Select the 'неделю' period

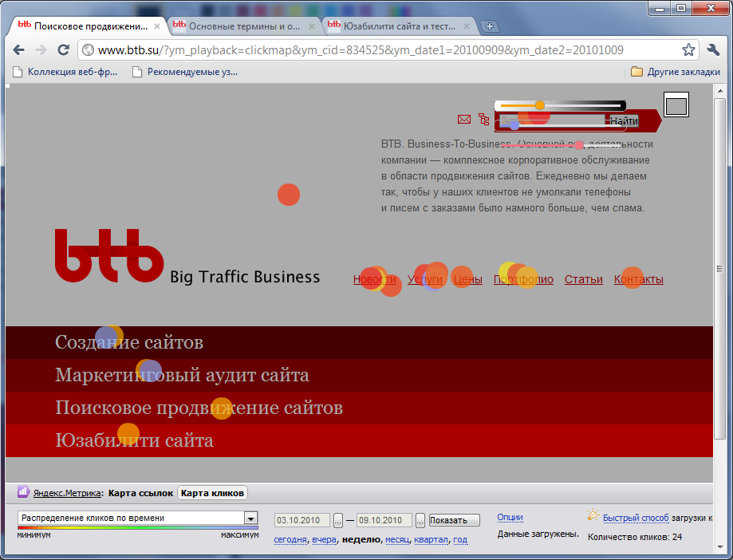(361, 539)
